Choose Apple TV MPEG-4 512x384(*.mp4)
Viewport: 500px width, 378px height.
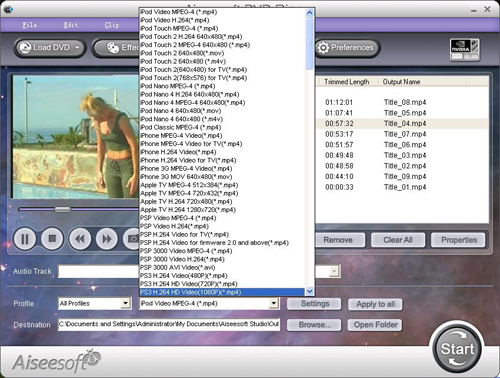(x=222, y=185)
